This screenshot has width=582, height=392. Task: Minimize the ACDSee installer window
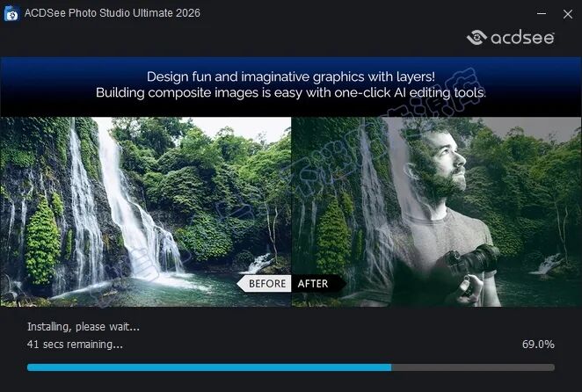point(542,14)
